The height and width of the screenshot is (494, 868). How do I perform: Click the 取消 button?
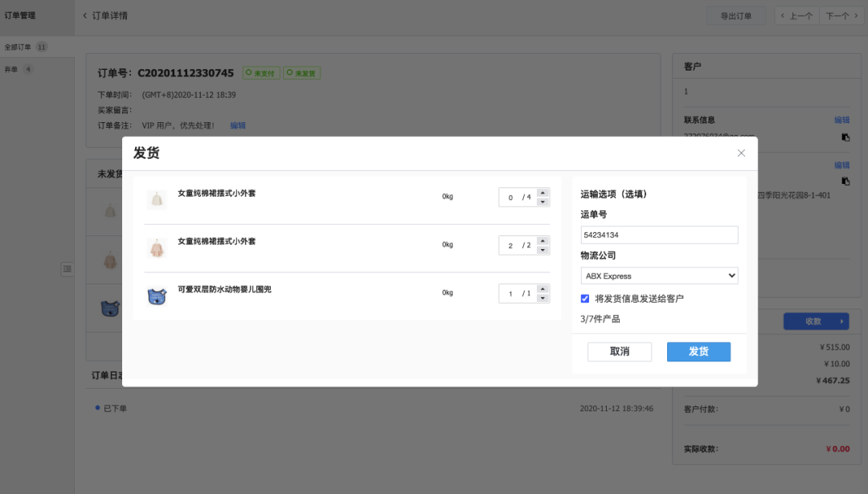[x=620, y=352]
